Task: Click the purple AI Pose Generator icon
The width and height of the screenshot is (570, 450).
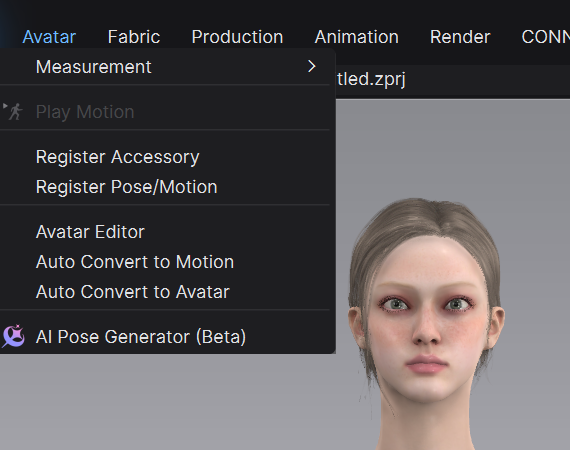Action: tap(13, 336)
